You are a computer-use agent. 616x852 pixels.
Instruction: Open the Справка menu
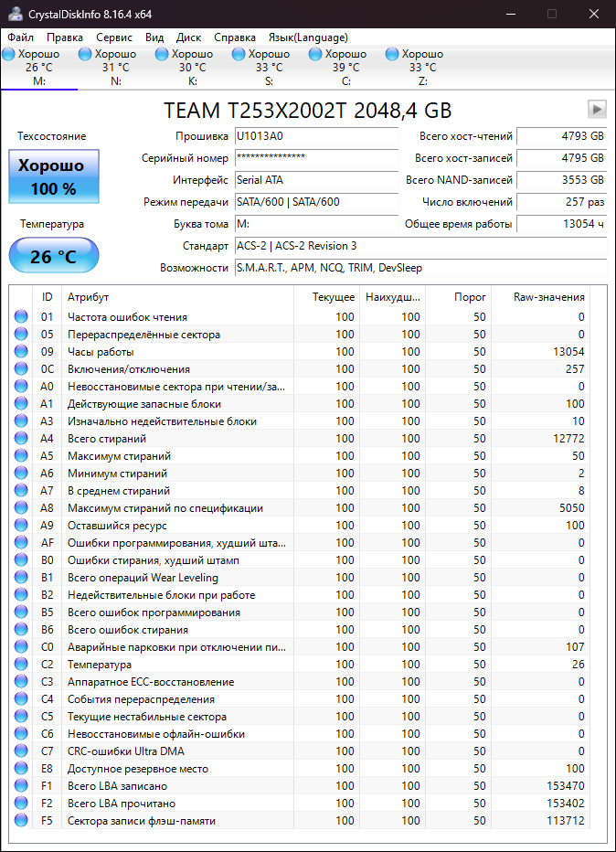point(235,37)
